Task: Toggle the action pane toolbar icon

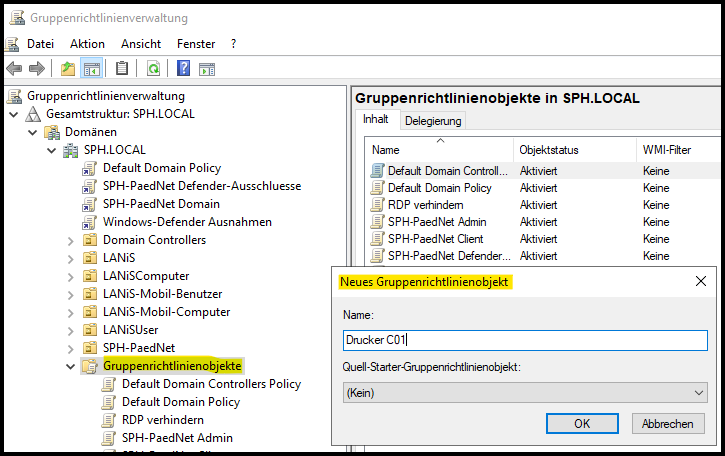Action: [x=207, y=69]
